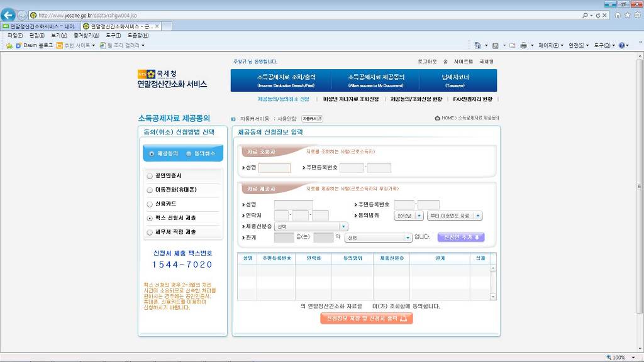Click the add-to-favorites-bar star icon
Screen dimensions: 644x362
coord(9,45)
